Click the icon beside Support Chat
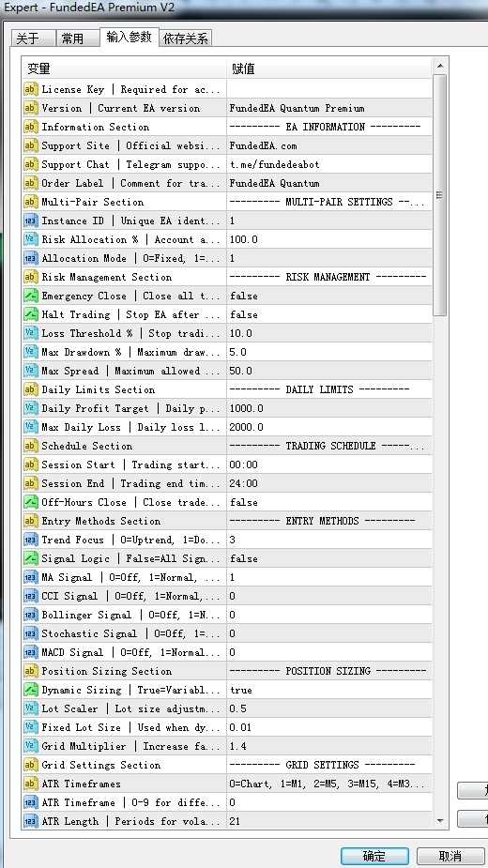Screen dimensions: 488x868 (x=31, y=164)
